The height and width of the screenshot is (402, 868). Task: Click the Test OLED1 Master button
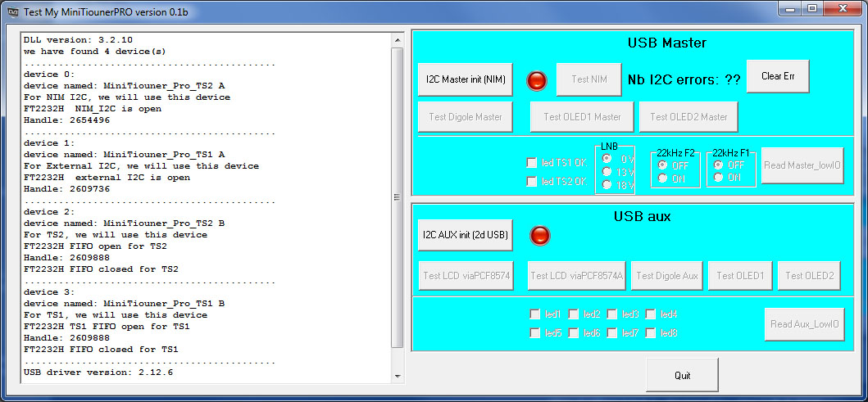[x=582, y=117]
